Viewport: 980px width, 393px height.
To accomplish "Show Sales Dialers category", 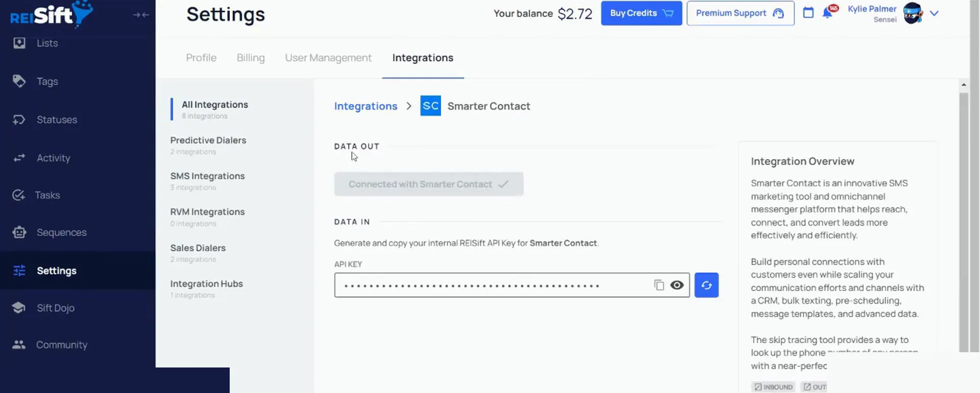I will [x=198, y=253].
